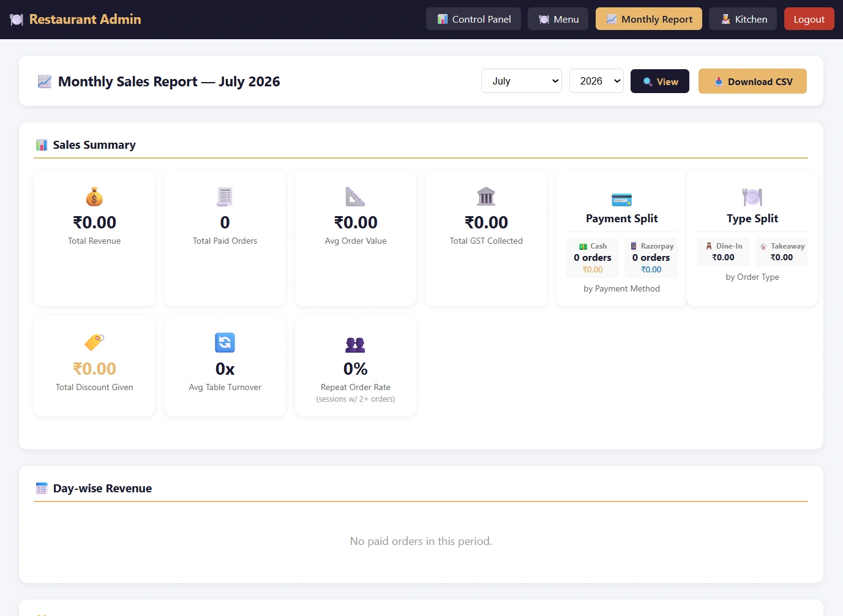Click the View button

660,81
